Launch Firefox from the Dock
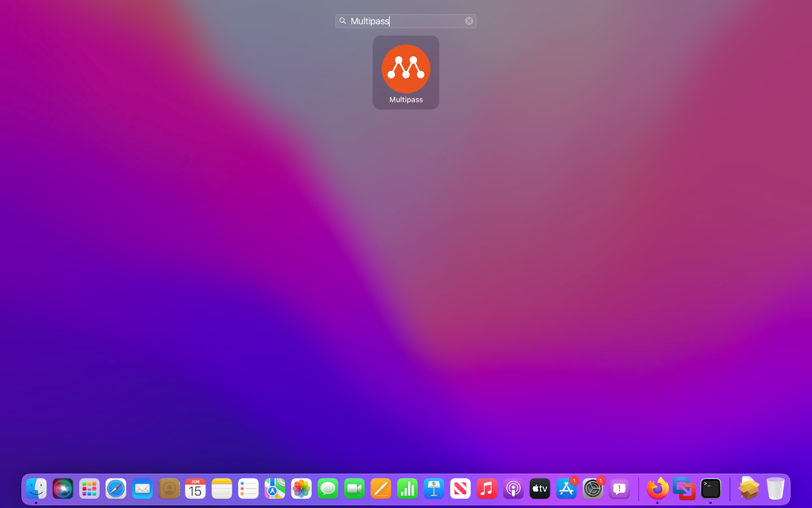Viewport: 812px width, 508px height. [x=657, y=489]
